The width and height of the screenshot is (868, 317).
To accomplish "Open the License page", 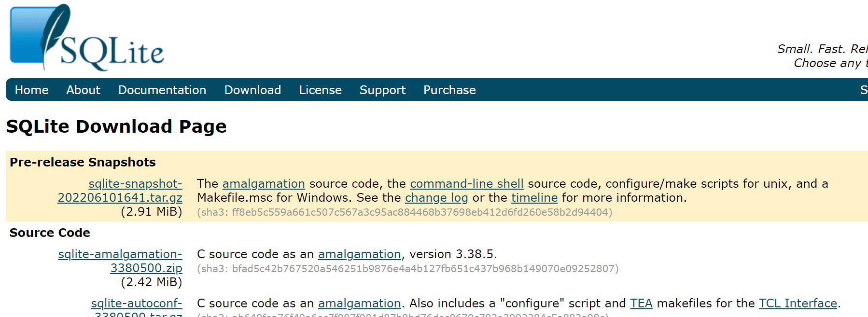I will (x=321, y=90).
